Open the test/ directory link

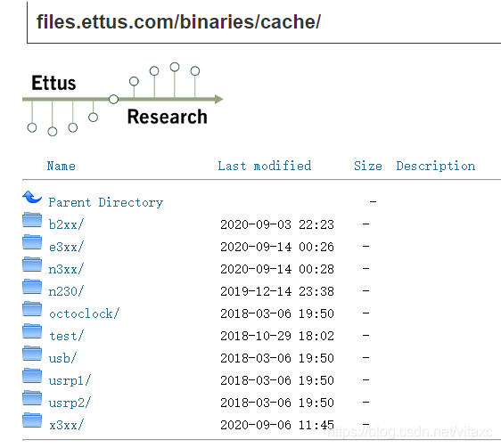pyautogui.click(x=67, y=336)
